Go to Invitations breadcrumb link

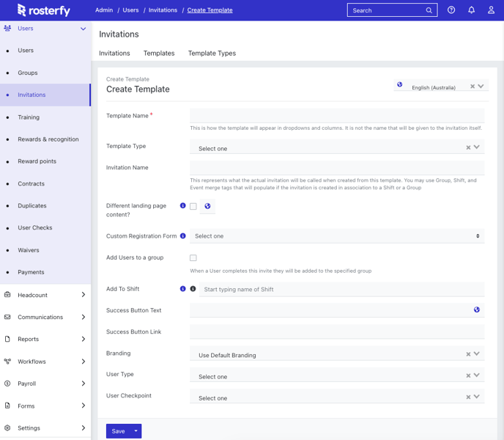tap(163, 10)
